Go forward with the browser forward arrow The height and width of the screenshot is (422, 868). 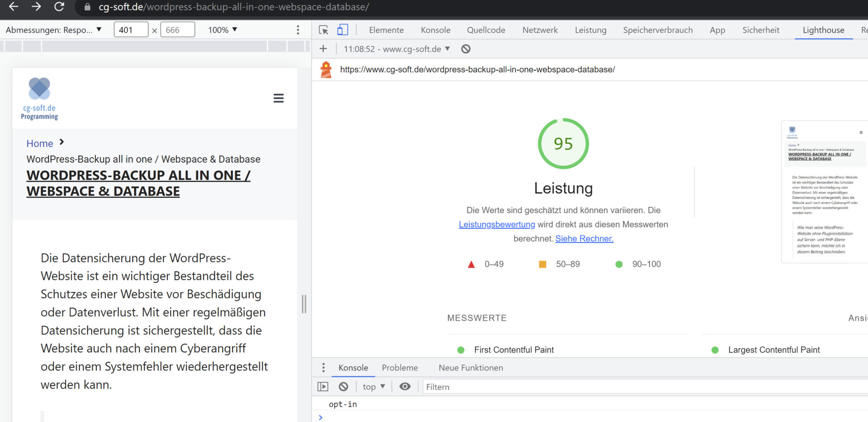click(37, 7)
